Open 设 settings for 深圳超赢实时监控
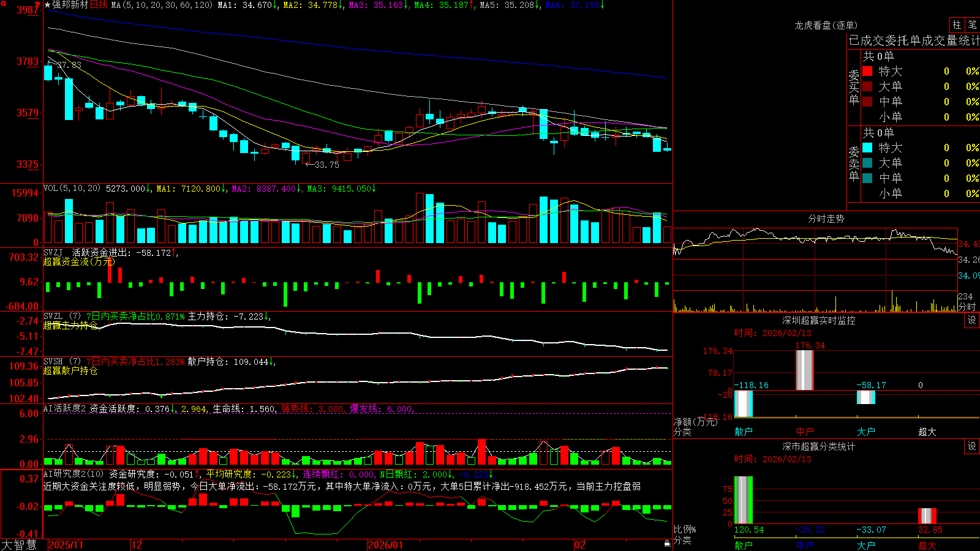Image resolution: width=980 pixels, height=551 pixels. pos(972,320)
